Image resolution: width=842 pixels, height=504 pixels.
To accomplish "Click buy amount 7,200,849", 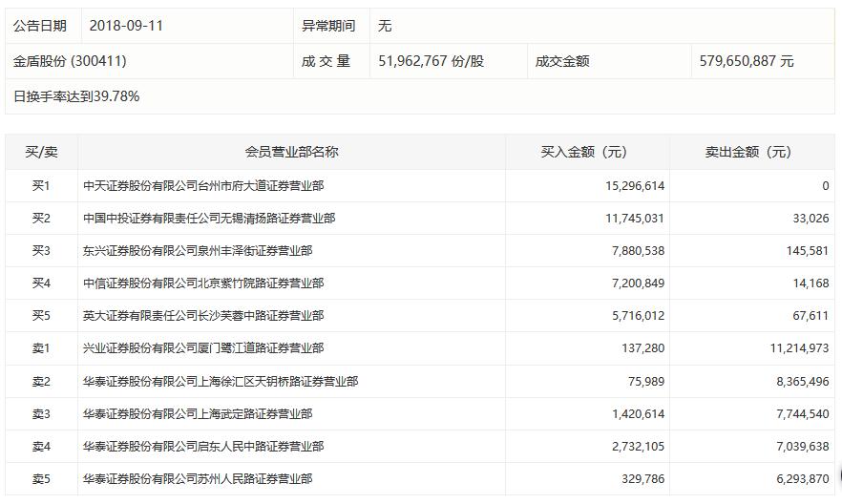I will pos(638,283).
